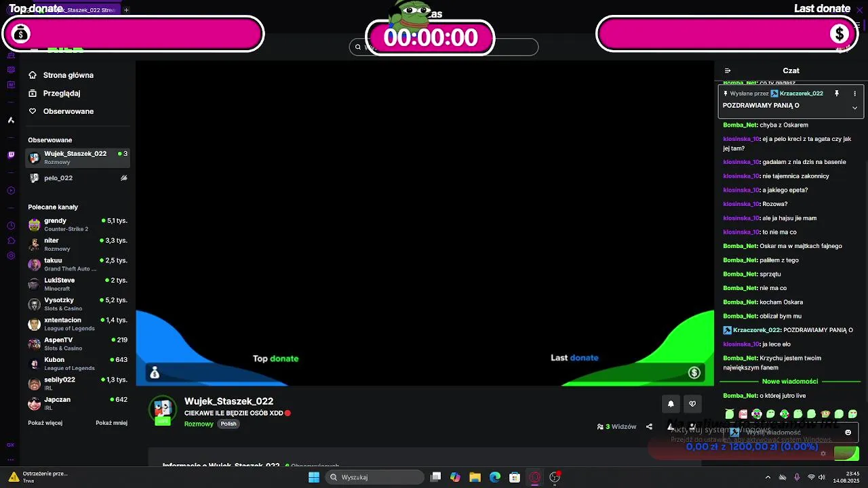
Task: Open recommended channel takuu
Action: click(x=78, y=264)
